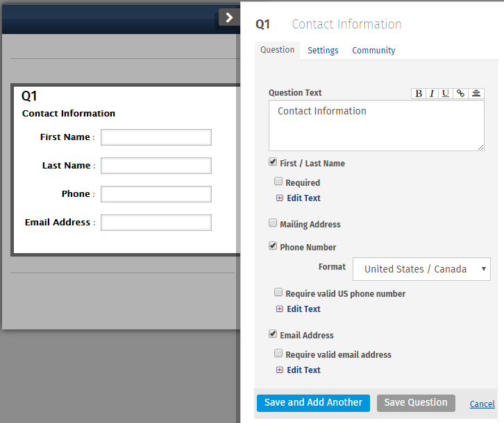Uncheck the First / Last Name checkbox

coord(273,162)
